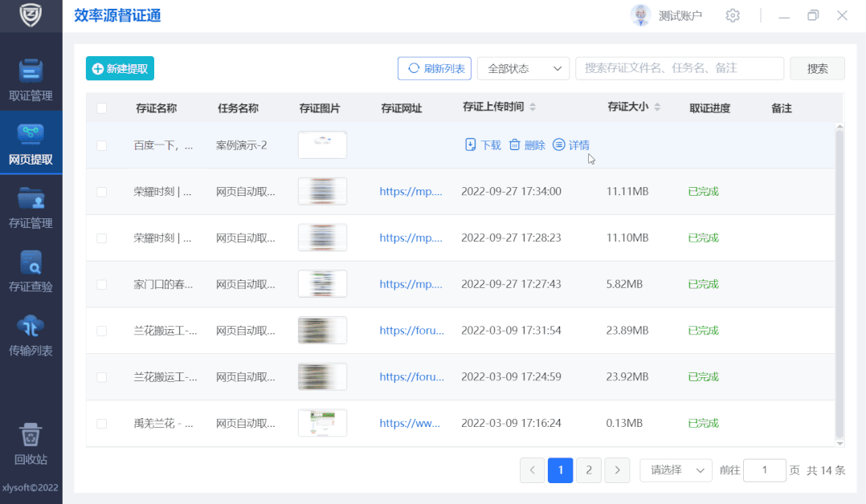Screen dimensions: 866x504
Task: Click the shield logo icon
Action: pos(31,14)
